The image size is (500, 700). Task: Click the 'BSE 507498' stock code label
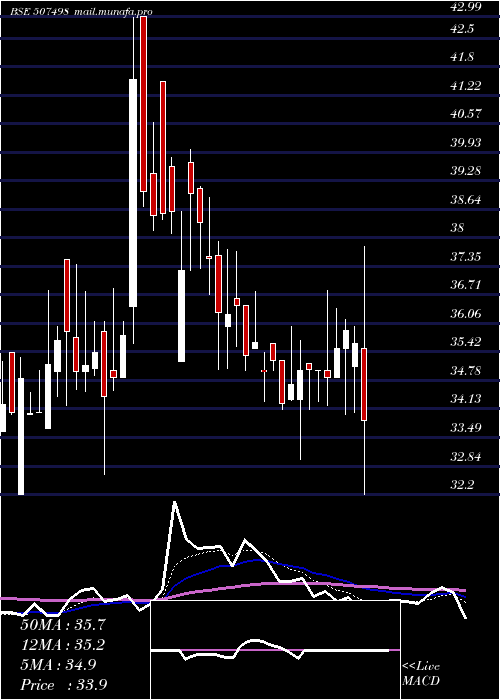pos(39,12)
